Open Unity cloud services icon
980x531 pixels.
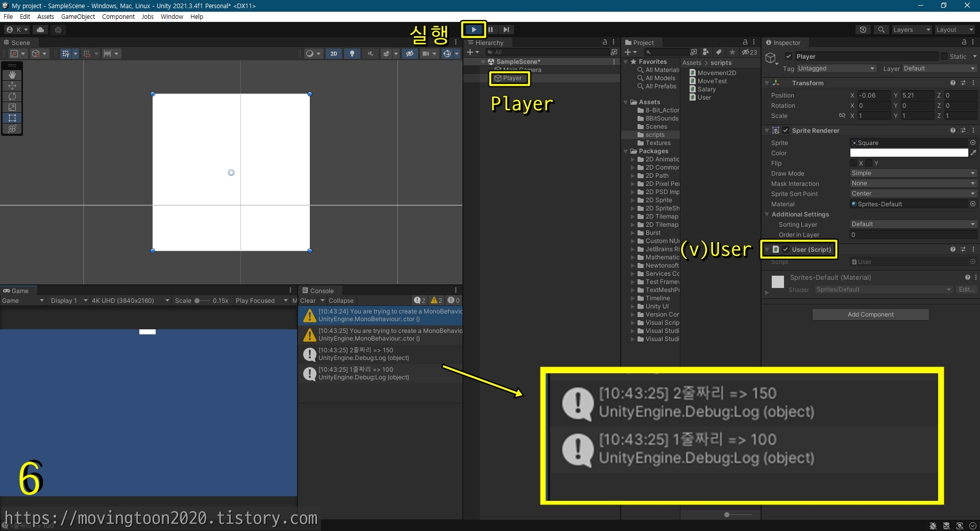click(40, 30)
